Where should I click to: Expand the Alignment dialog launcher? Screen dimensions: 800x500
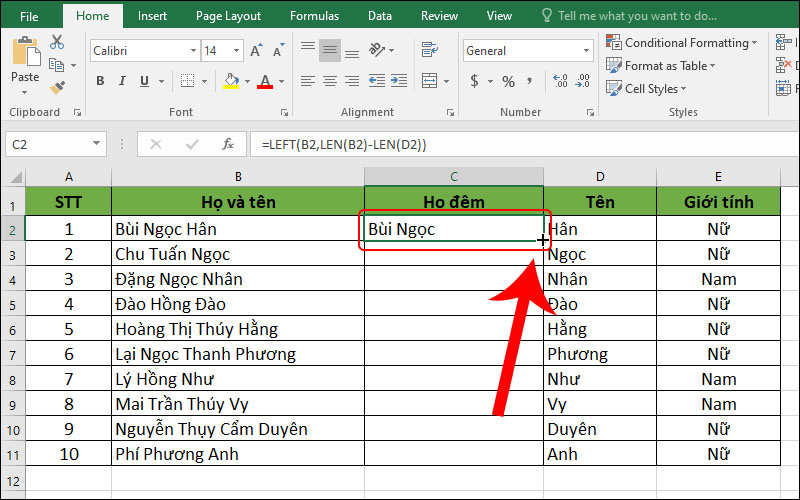[x=450, y=113]
